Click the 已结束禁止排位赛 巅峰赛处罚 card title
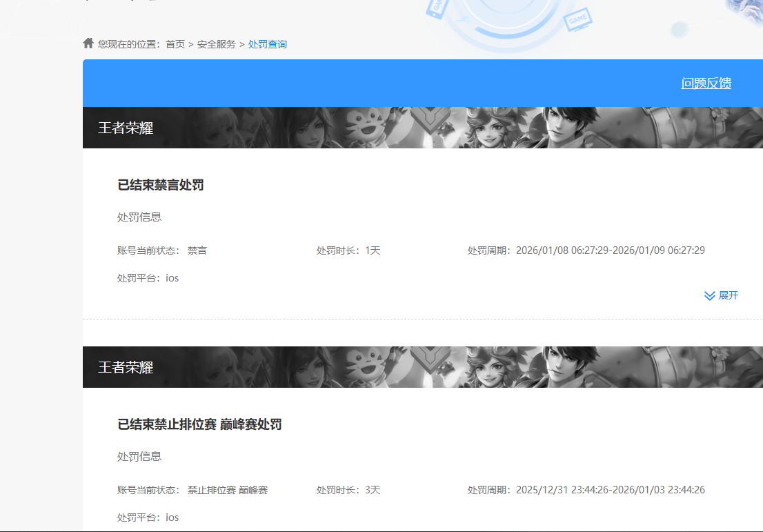The width and height of the screenshot is (763, 532). click(x=199, y=424)
